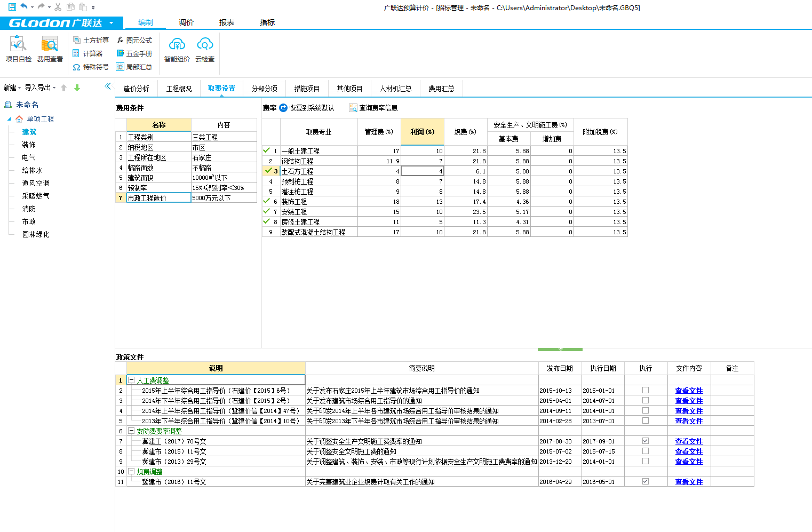Check 执行 box for 石建价【2015】6号
This screenshot has height=532, width=812.
646,390
